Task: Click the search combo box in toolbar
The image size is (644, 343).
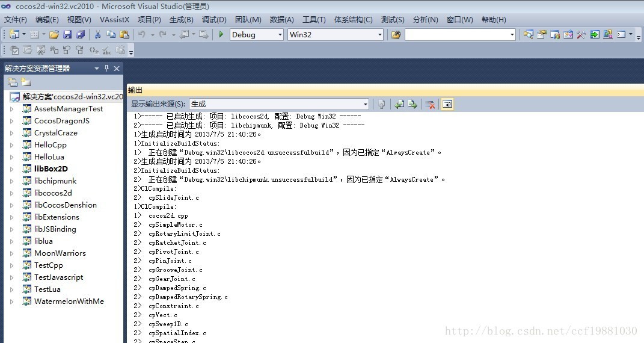Action: click(460, 34)
